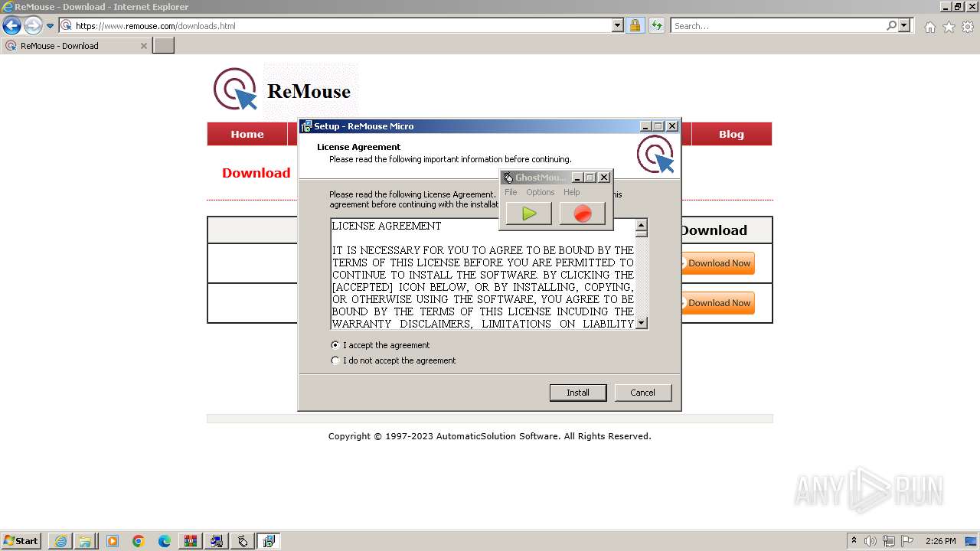
Task: Cancel the ReMouse Micro setup
Action: point(642,393)
